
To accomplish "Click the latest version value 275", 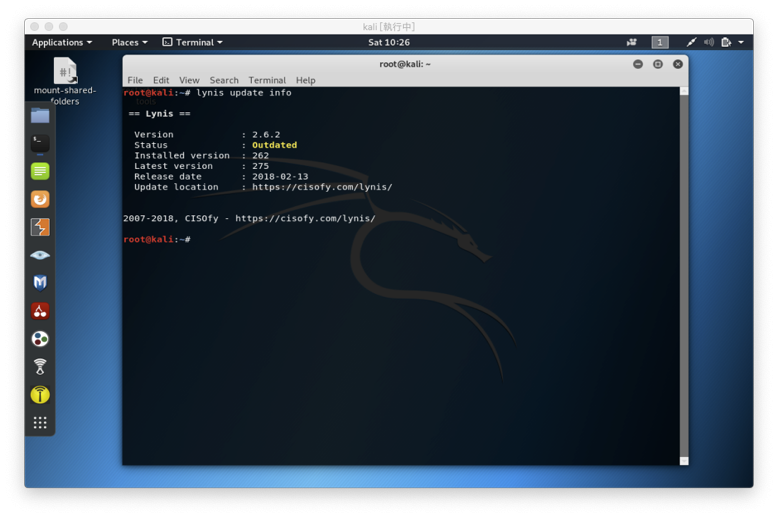I will click(260, 166).
